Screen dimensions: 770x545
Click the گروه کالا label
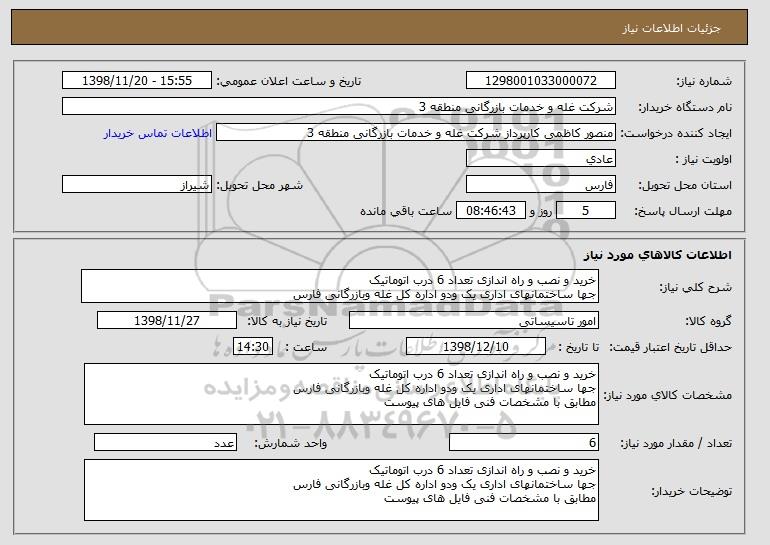coord(709,321)
